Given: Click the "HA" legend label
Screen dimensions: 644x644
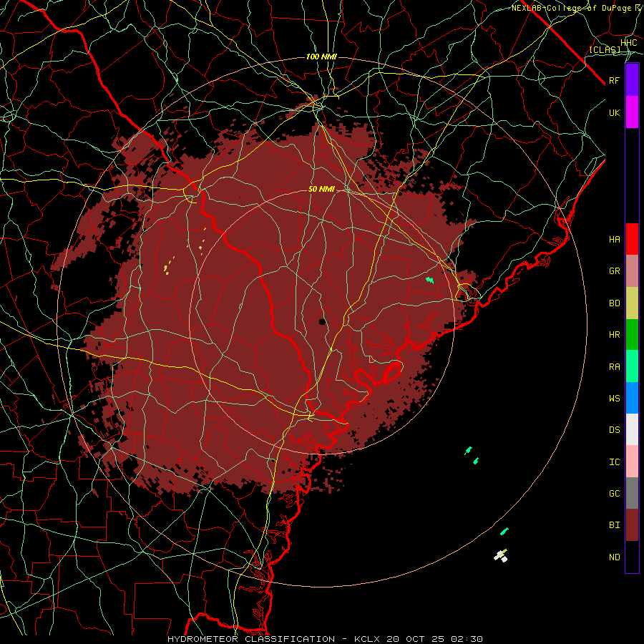Looking at the screenshot, I should 614,239.
